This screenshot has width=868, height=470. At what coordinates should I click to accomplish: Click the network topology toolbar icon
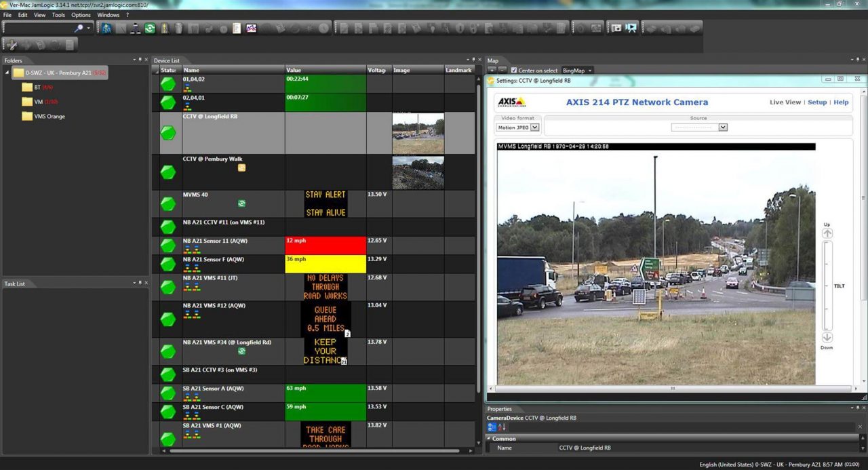[136, 28]
